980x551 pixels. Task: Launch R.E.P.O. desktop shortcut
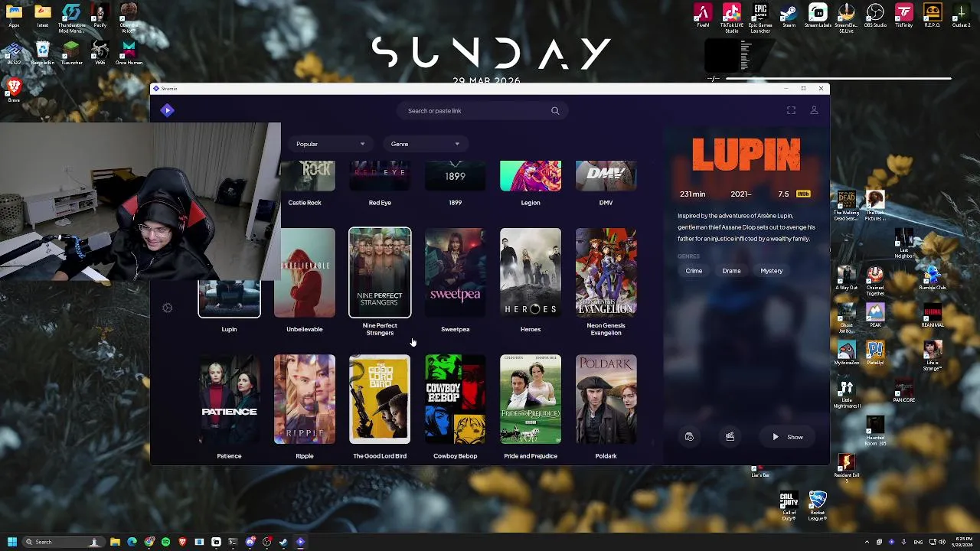click(x=933, y=15)
